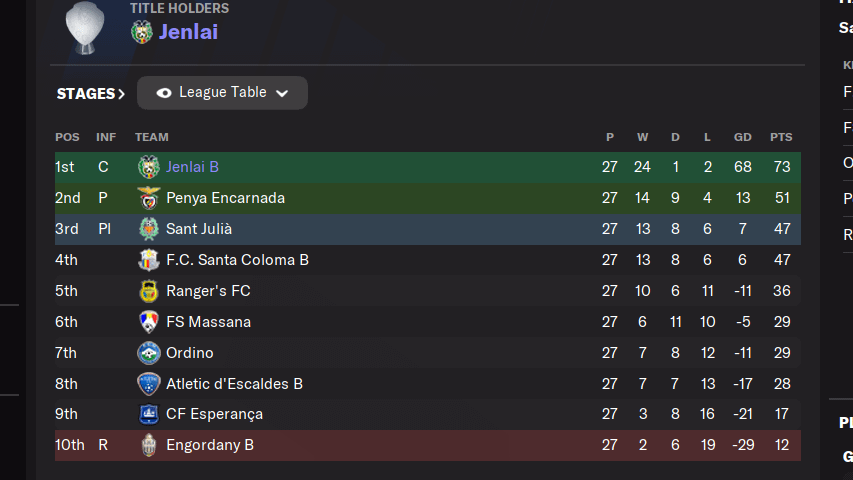Sort by TEAM column header
Screen dimensions: 853x480
152,137
